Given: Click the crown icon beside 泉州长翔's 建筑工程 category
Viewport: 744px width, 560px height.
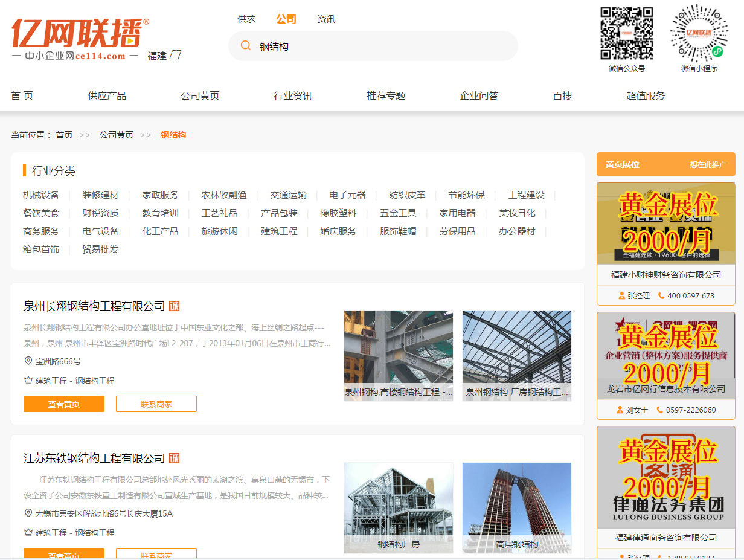Looking at the screenshot, I should tap(28, 381).
